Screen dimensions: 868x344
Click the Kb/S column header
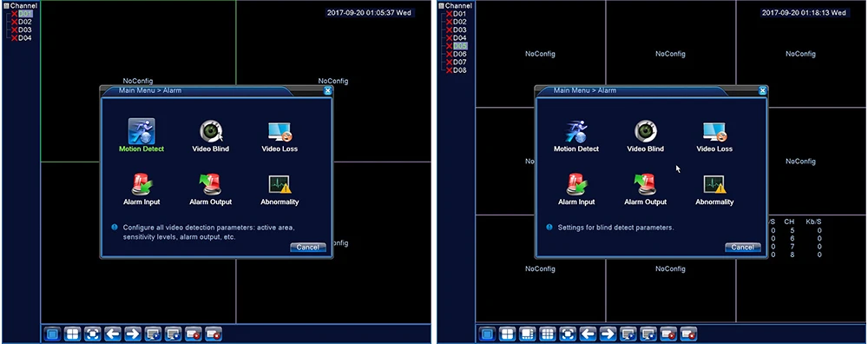point(814,222)
